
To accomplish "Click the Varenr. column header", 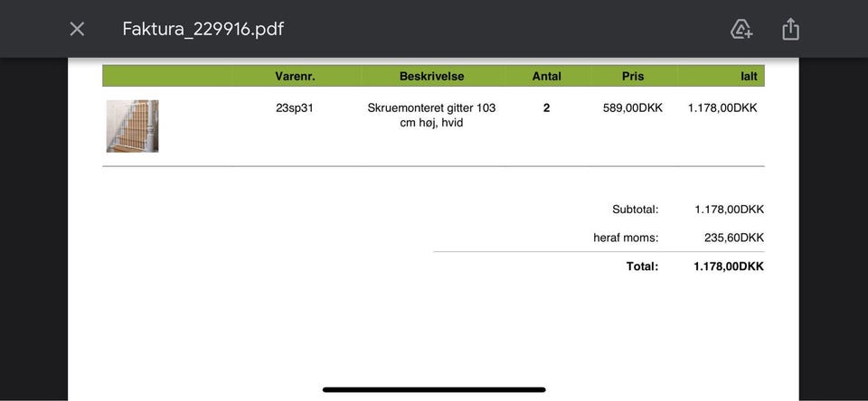I will pos(295,76).
